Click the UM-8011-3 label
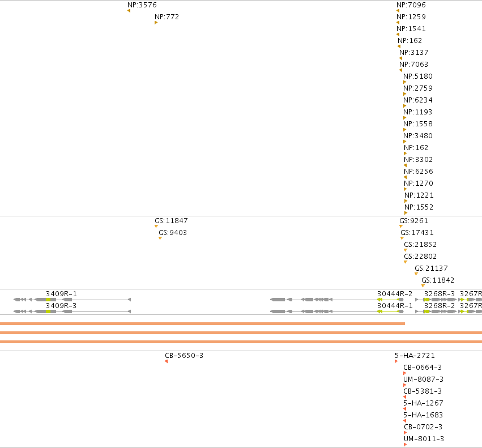The height and width of the screenshot is (448, 482). 424,439
